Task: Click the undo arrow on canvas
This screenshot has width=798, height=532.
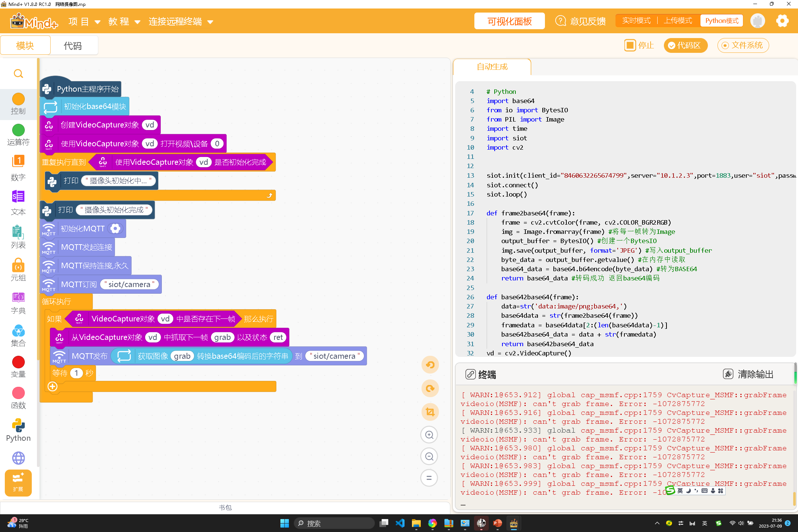Action: pyautogui.click(x=430, y=365)
